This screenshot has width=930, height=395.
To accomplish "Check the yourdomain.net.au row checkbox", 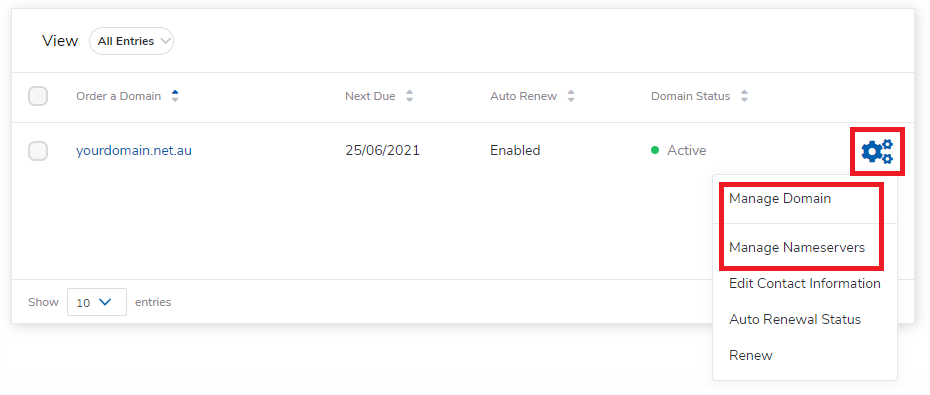I will (38, 151).
